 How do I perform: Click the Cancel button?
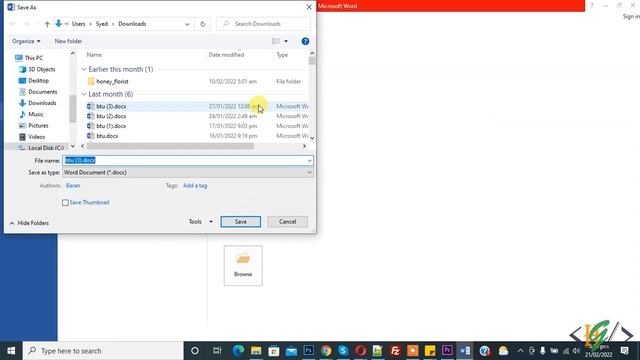coord(287,222)
